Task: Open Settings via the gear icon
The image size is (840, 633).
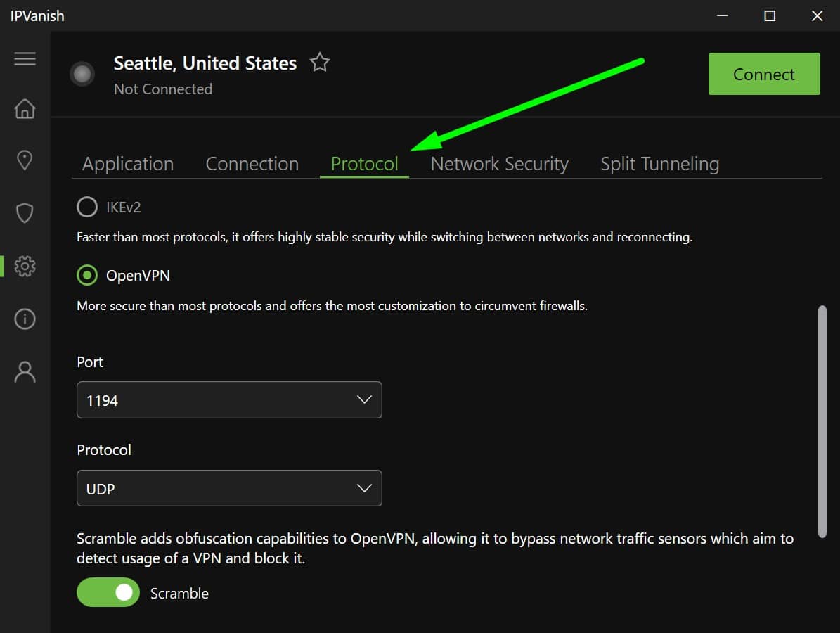Action: (x=25, y=266)
